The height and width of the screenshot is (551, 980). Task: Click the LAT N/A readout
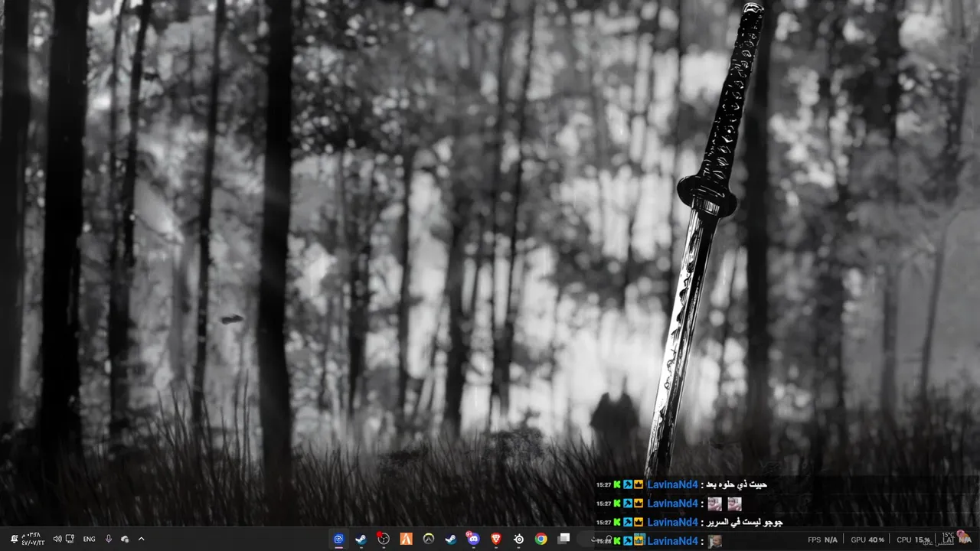(956, 540)
